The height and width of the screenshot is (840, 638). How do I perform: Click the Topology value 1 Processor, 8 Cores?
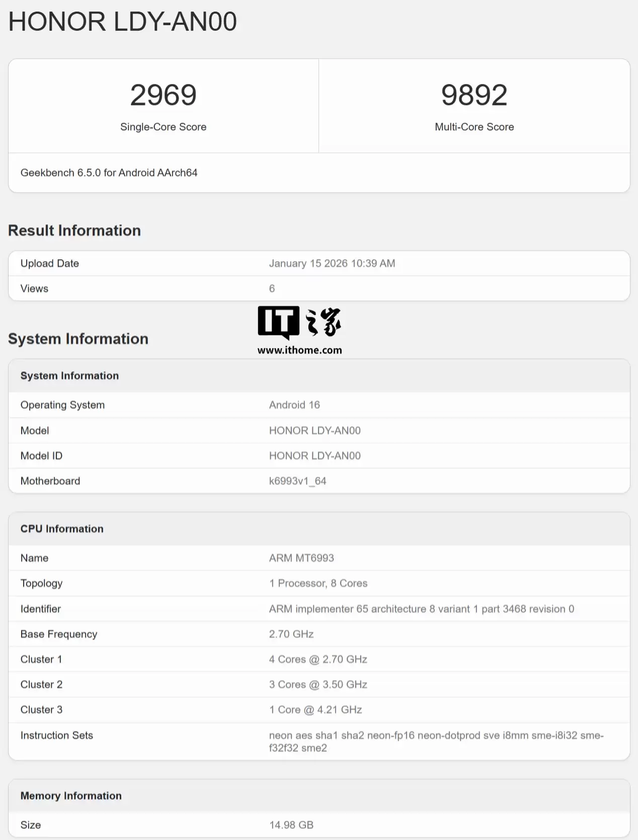point(318,583)
